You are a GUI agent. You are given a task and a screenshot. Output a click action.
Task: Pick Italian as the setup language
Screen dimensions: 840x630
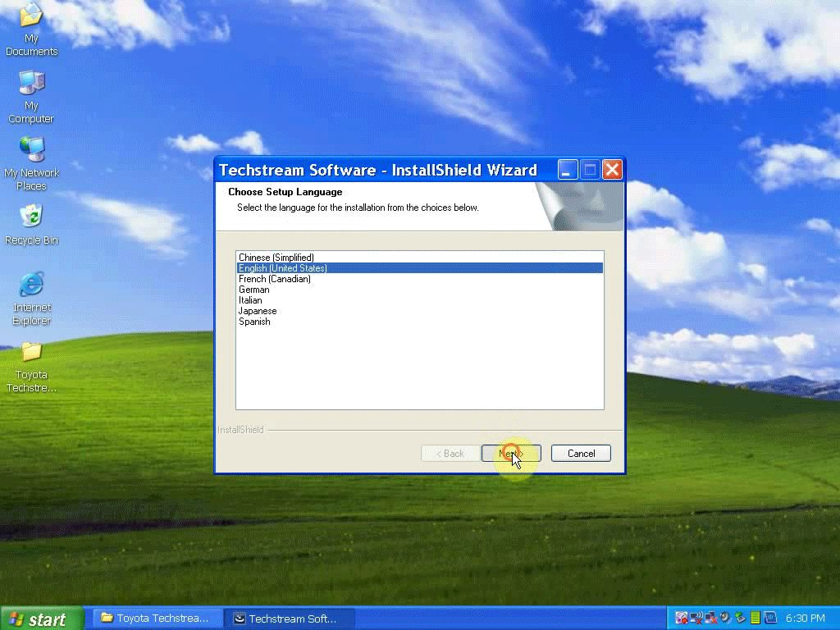(419, 300)
